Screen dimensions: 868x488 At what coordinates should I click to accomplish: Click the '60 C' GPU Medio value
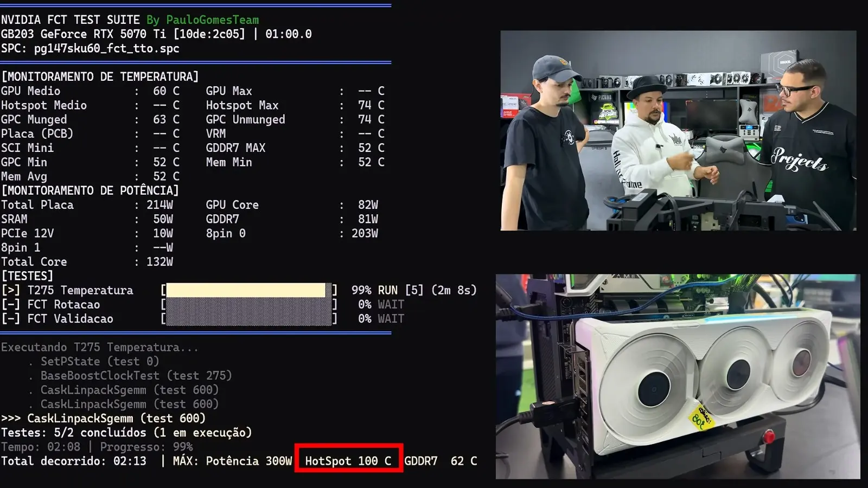click(166, 91)
